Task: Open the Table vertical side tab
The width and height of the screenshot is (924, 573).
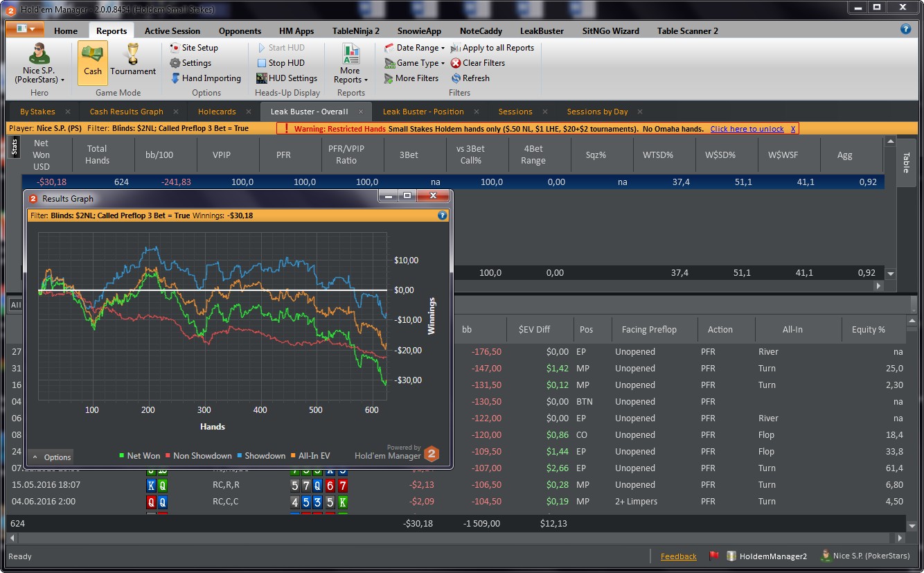Action: click(905, 161)
